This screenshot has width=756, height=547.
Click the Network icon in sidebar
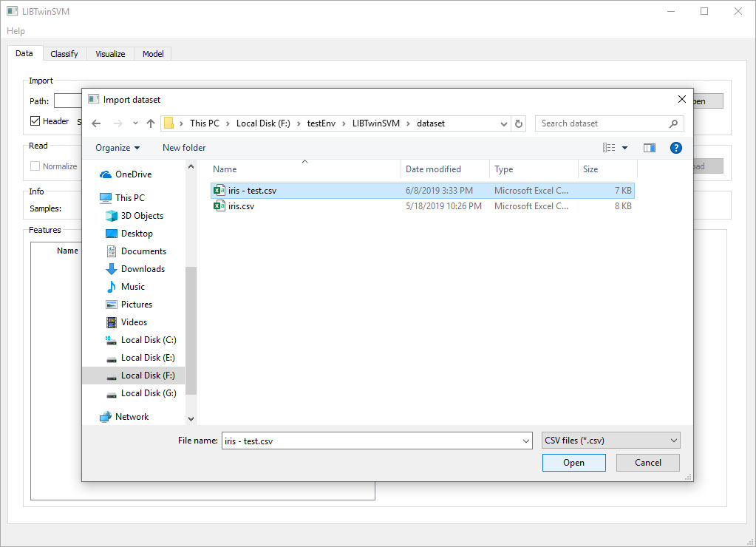tap(106, 417)
